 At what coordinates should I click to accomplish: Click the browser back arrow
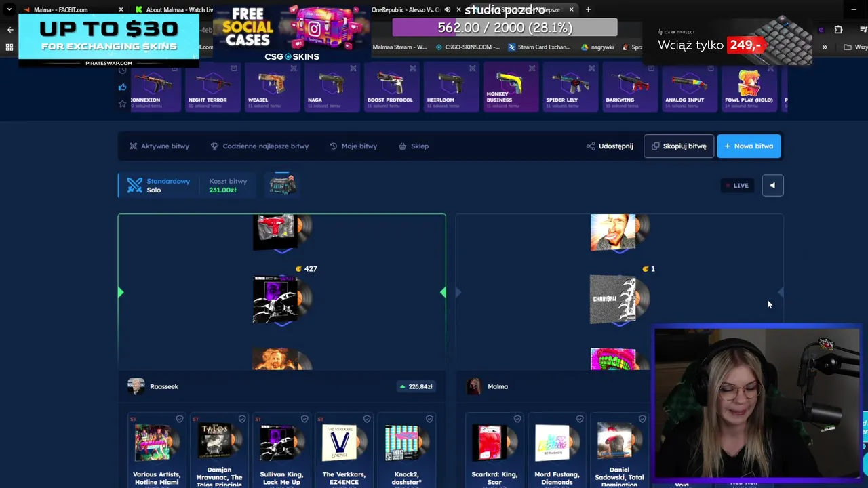click(10, 30)
